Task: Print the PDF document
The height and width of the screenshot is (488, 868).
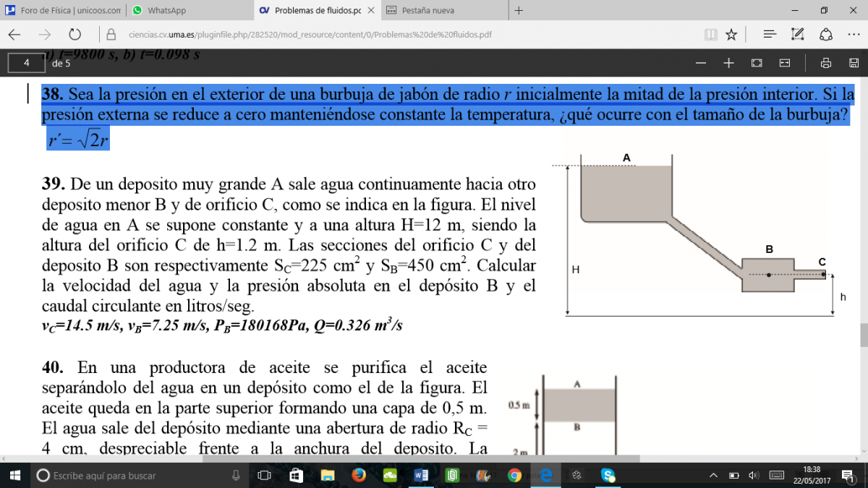Action: [x=825, y=63]
